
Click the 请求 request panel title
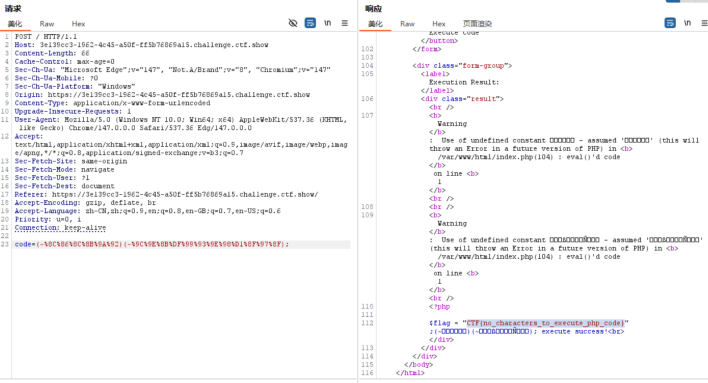pyautogui.click(x=13, y=9)
